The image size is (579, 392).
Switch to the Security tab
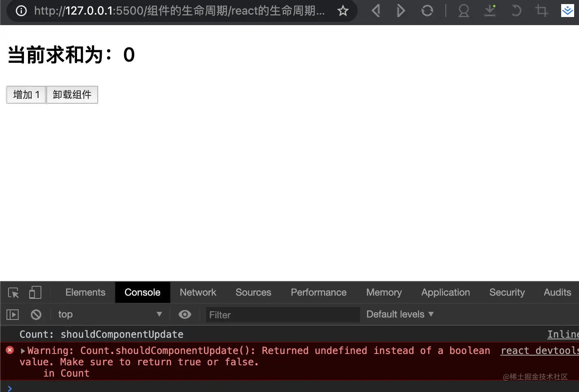click(x=507, y=292)
